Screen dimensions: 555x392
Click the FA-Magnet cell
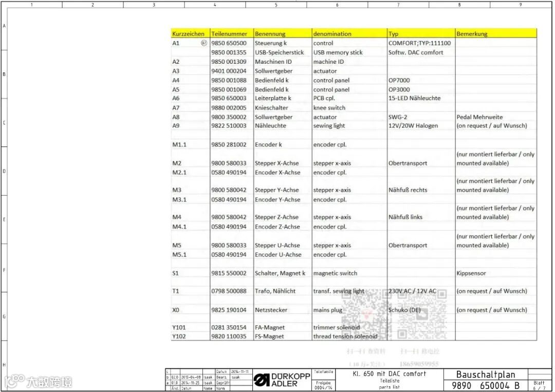(269, 327)
